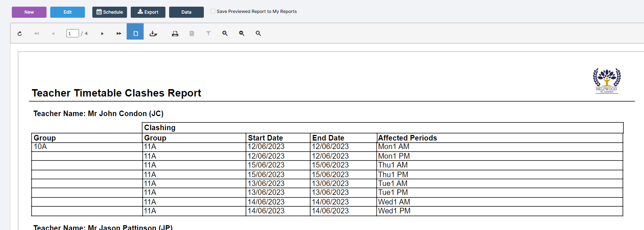Image resolution: width=644 pixels, height=230 pixels.
Task: Click start date 12/06/2023 in Mon1 AM row
Action: tap(278, 147)
